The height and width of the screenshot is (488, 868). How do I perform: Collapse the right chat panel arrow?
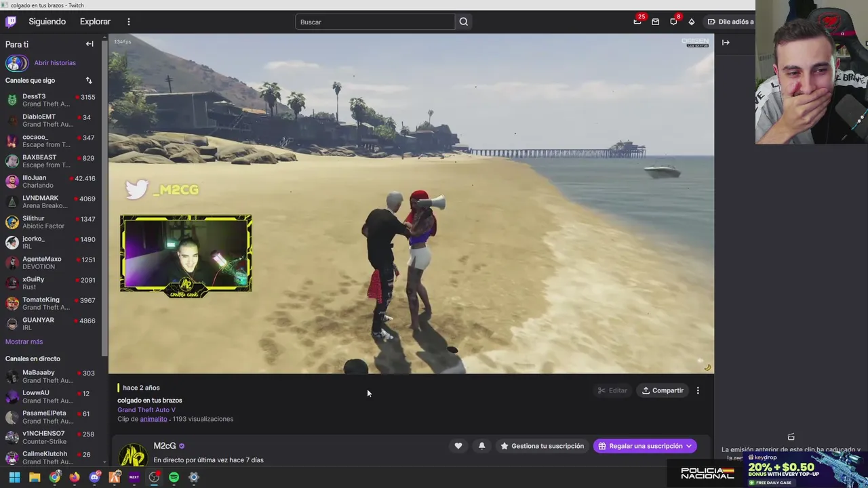(x=726, y=43)
